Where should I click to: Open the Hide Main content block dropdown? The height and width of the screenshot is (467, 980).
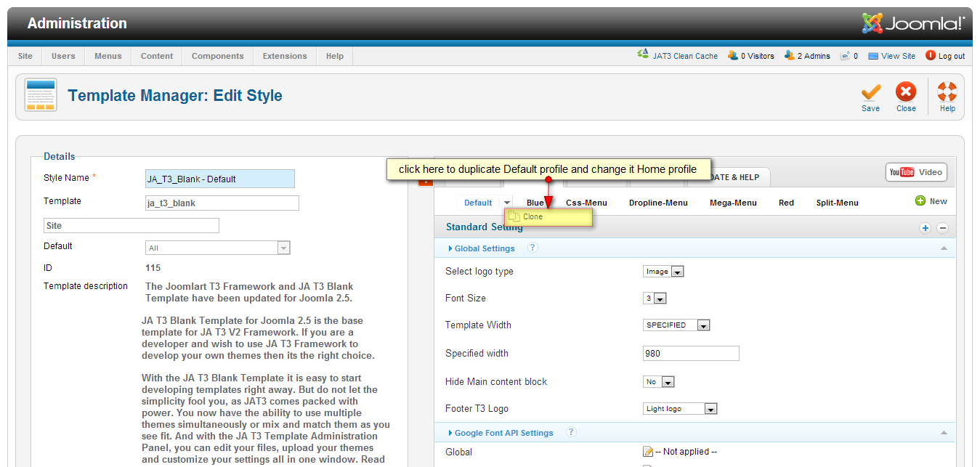point(659,382)
